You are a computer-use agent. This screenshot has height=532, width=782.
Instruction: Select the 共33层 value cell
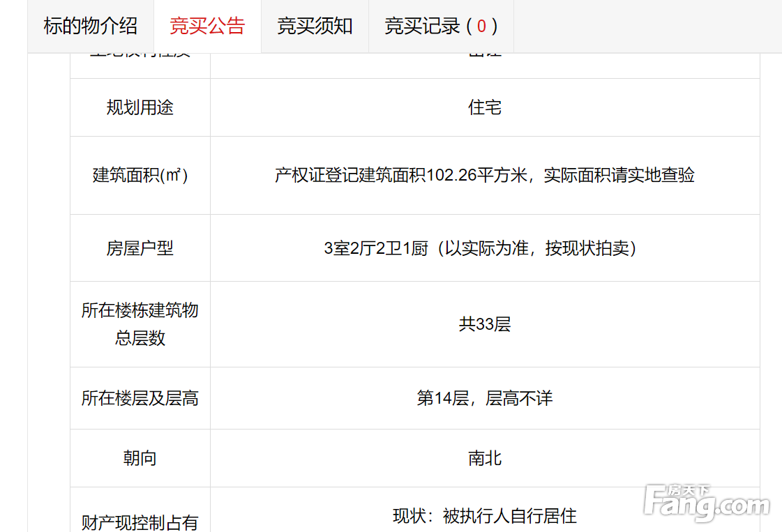pyautogui.click(x=485, y=324)
